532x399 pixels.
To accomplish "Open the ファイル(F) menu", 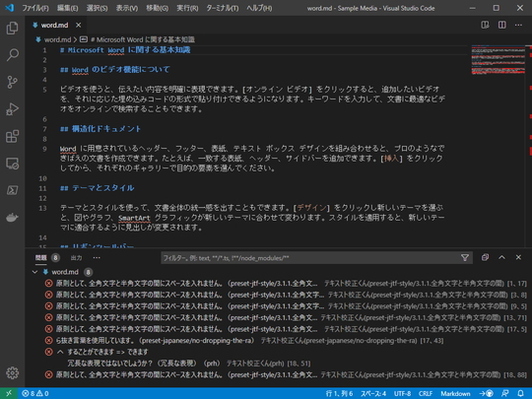I will pyautogui.click(x=35, y=8).
